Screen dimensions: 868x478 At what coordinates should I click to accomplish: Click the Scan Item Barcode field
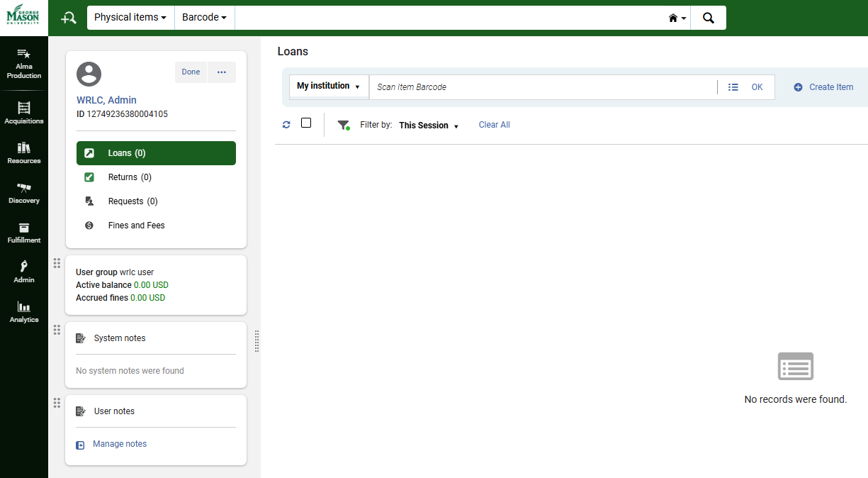[542, 87]
